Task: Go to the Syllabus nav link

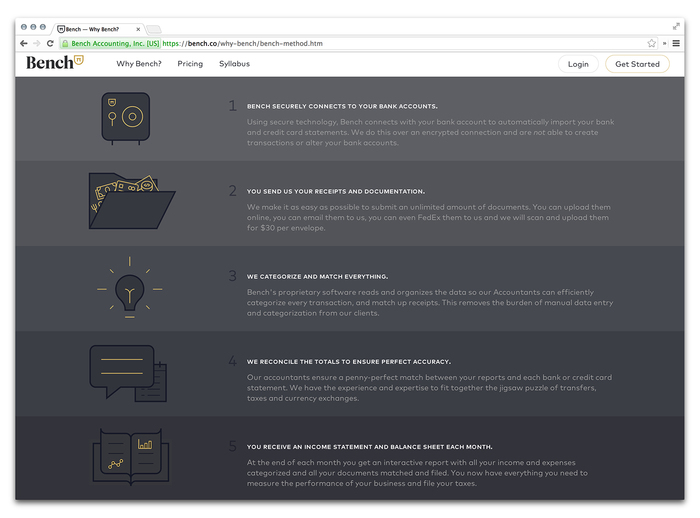Action: pos(234,64)
